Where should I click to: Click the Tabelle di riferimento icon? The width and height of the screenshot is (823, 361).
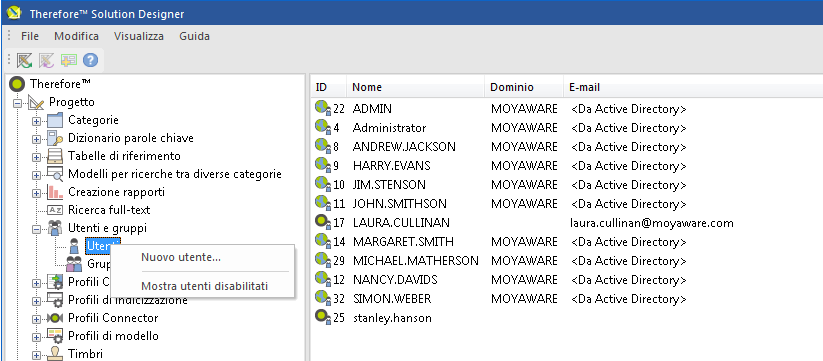pyautogui.click(x=55, y=156)
